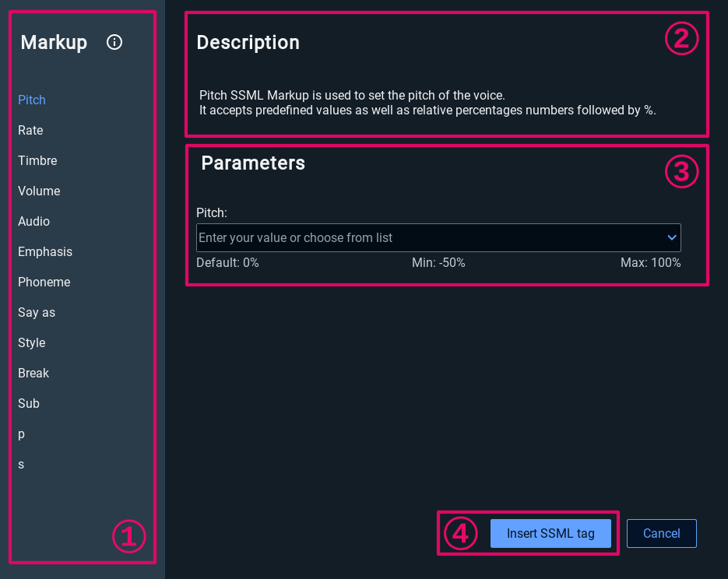Click the Default: 0% hint text
728x579 pixels.
point(227,263)
